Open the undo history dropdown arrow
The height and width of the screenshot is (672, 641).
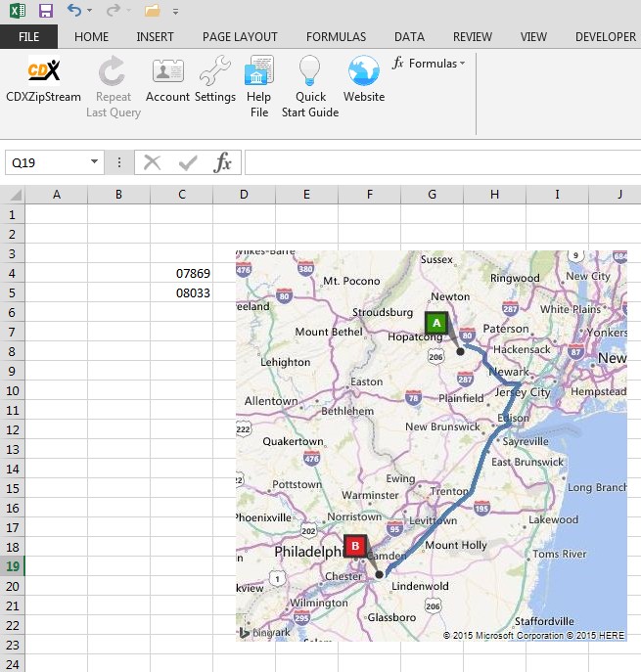click(x=90, y=11)
